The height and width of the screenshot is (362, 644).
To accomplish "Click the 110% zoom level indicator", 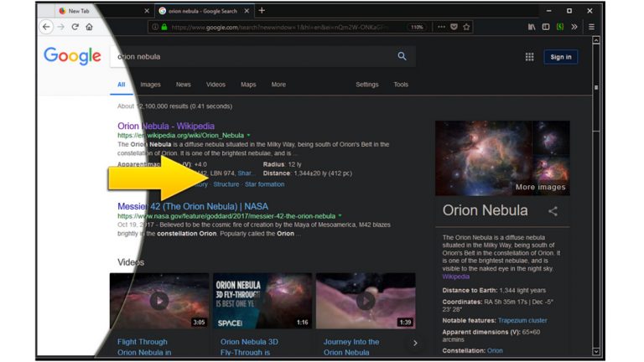I will [x=417, y=27].
